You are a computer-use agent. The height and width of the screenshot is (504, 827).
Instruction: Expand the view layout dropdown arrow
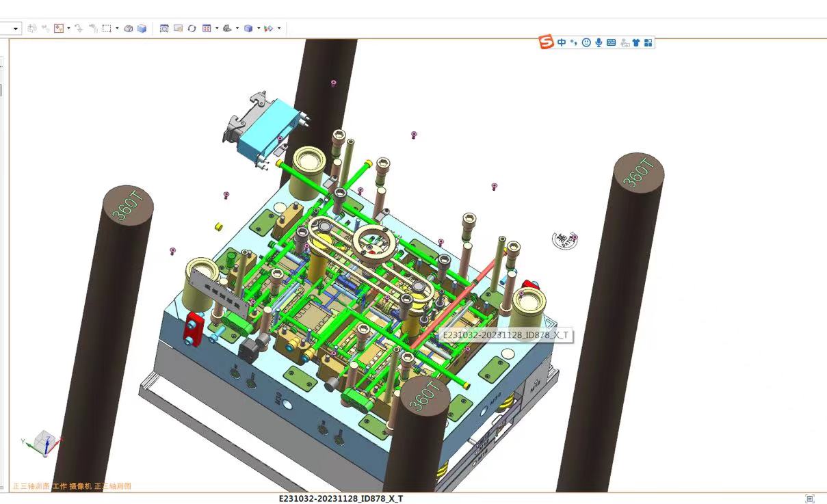tap(217, 29)
